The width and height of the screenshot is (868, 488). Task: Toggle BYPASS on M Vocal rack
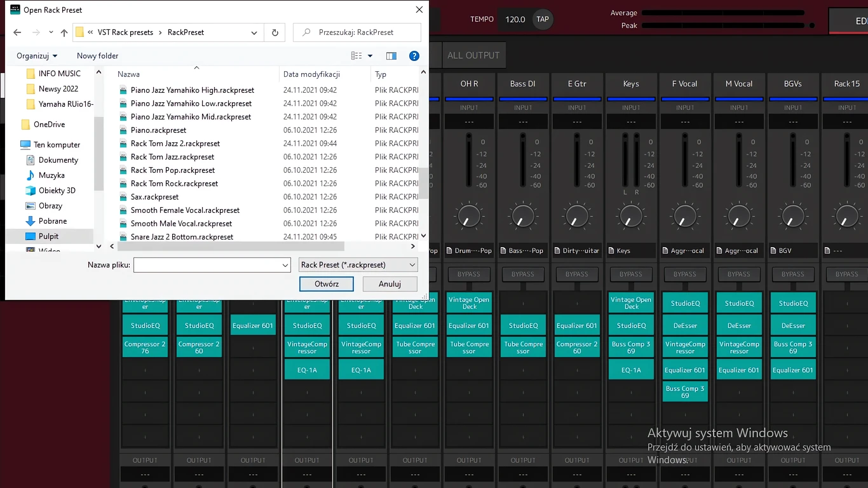pos(739,274)
